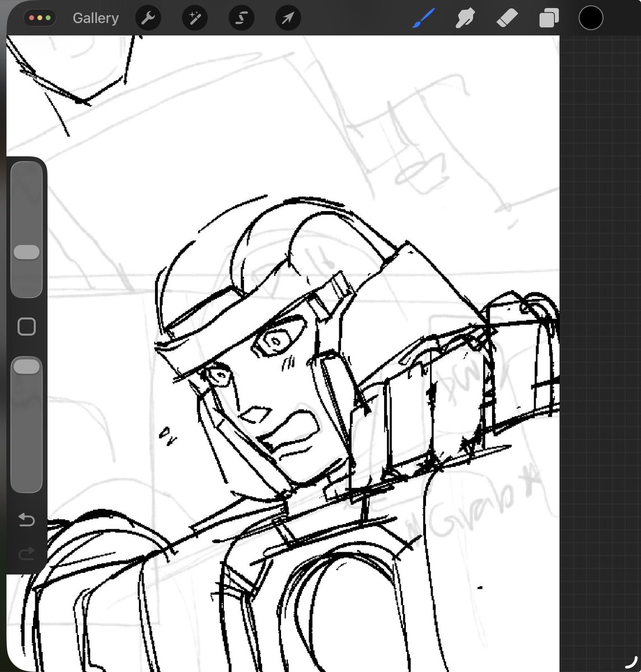Screen dimensions: 641x672
Task: Click the three-dot window control pill
Action: (x=40, y=18)
